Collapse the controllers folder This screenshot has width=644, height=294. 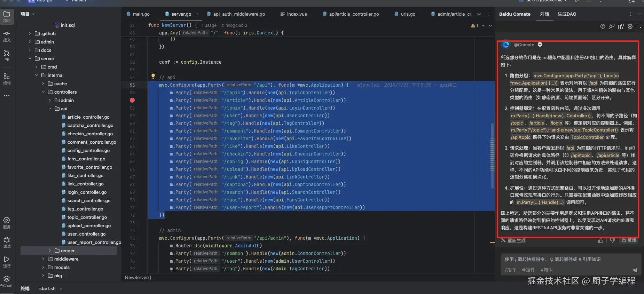point(43,92)
